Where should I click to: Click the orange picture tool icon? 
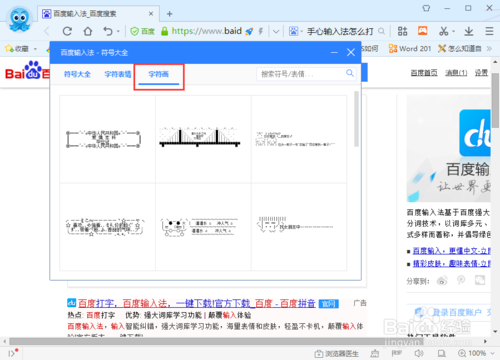tap(423, 31)
